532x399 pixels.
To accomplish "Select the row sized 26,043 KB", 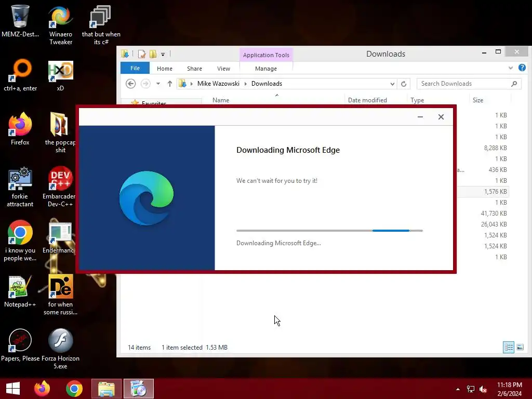I will click(483, 224).
